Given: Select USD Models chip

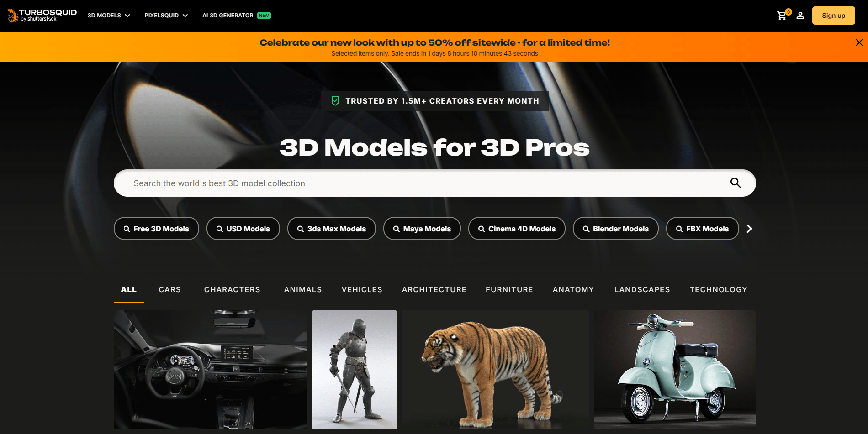Looking at the screenshot, I should click(243, 229).
